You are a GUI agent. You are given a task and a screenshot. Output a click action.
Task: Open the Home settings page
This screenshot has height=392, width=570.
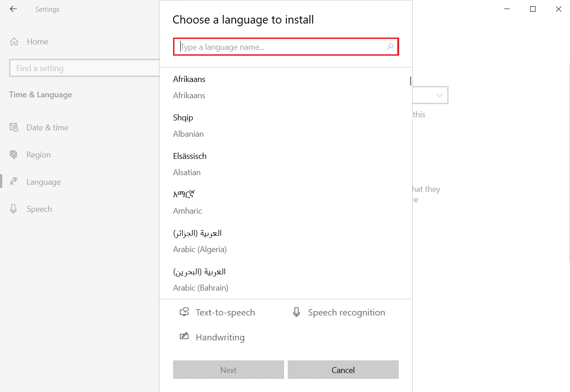point(38,42)
